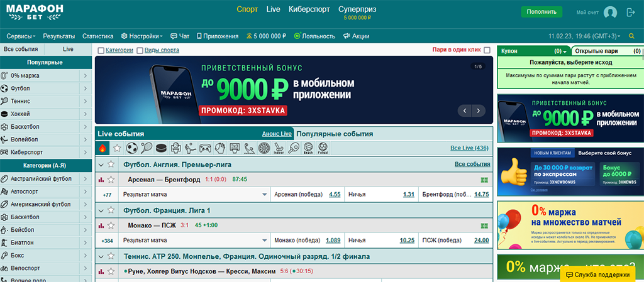Viewport: 644px width, 282px height.
Task: Collapse the Футбол. Франция. Лига 1 section
Action: 101,210
